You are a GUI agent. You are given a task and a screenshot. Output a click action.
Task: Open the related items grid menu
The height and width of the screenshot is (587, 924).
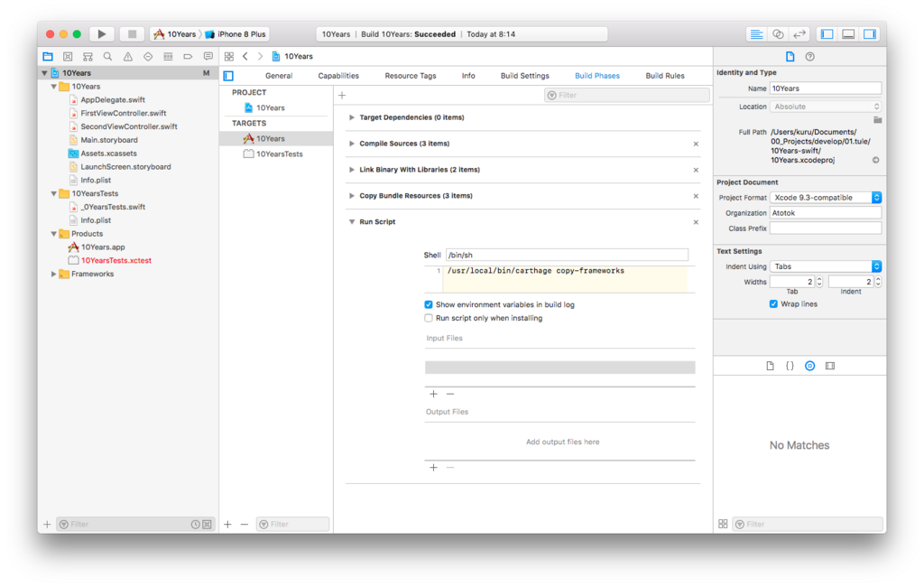[229, 57]
